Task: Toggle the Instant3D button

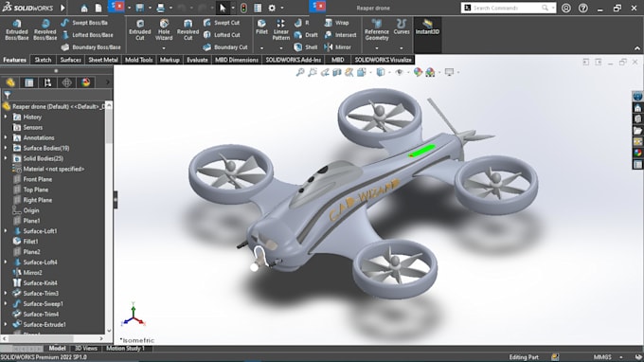Action: 427,27
